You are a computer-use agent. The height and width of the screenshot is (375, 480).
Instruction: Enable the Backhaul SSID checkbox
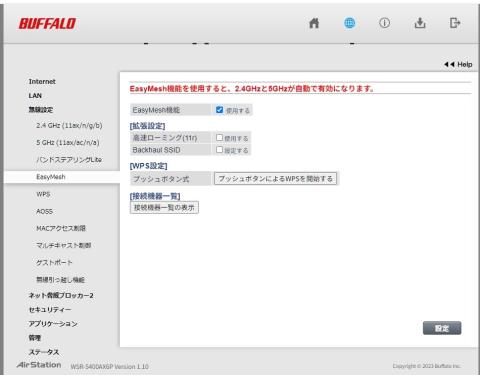coord(219,150)
